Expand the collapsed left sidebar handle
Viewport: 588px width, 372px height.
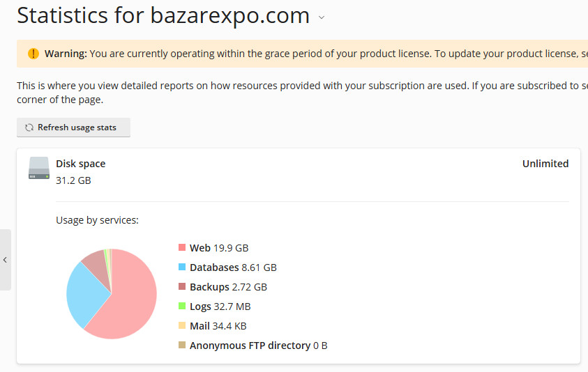click(x=5, y=260)
